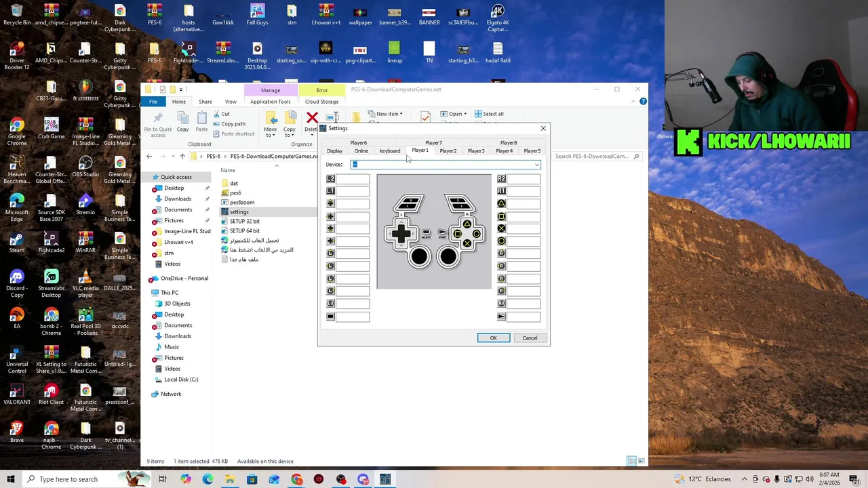Click the R3 stick press mapping icon
Image resolution: width=868 pixels, height=488 pixels.
click(x=501, y=304)
